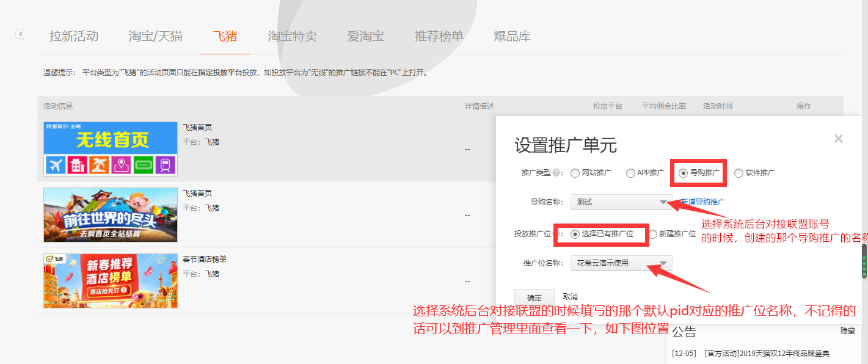Confirm with the 确定 button

coord(534,297)
